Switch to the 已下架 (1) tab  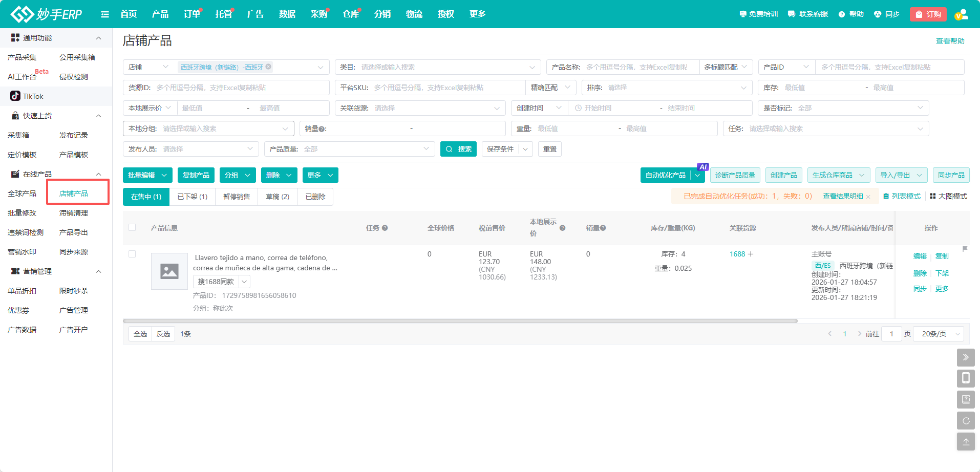pos(192,197)
